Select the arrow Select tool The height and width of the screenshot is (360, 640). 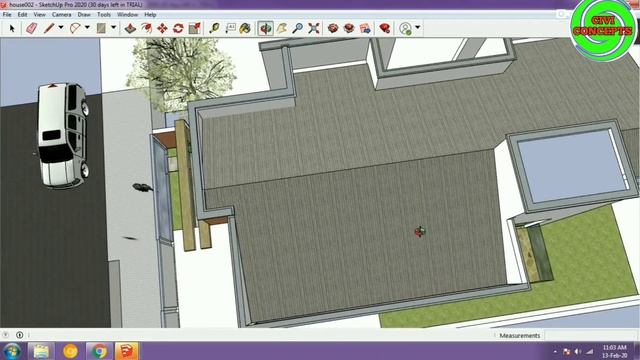tap(12, 28)
